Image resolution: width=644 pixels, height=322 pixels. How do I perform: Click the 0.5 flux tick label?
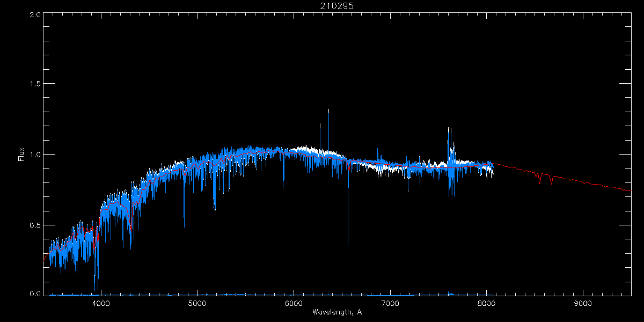coord(35,225)
